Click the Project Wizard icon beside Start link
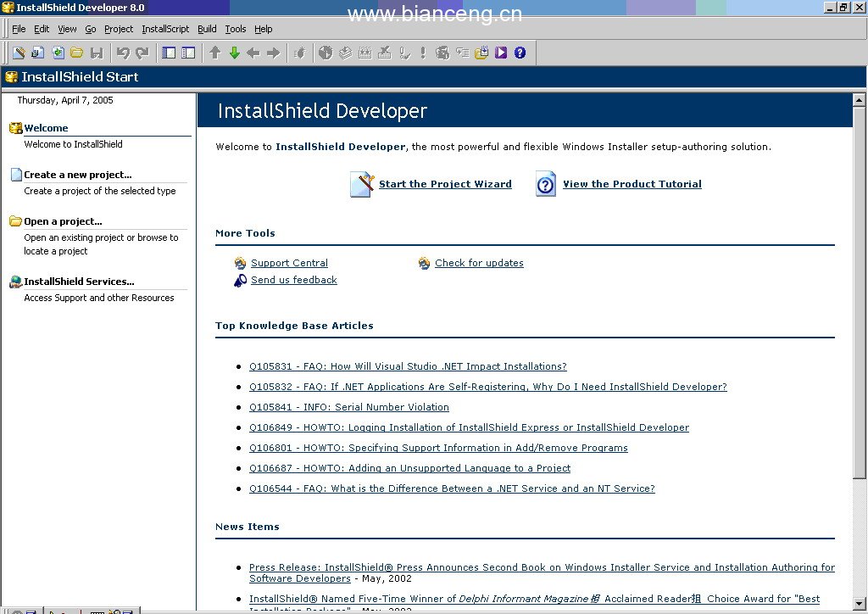The height and width of the screenshot is (614, 868). coord(363,184)
